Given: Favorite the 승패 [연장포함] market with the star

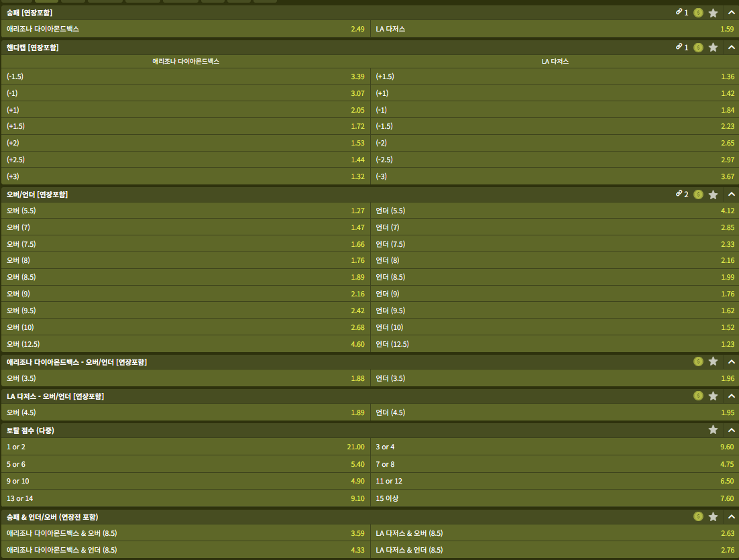Looking at the screenshot, I should [x=713, y=13].
